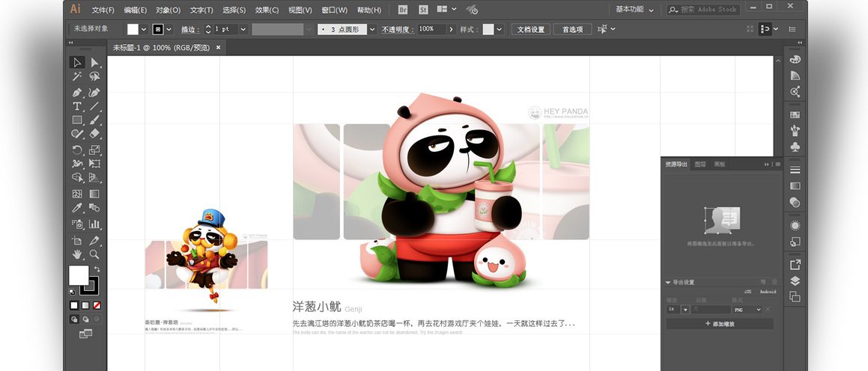
Task: Collapse the 导出设置 export settings section
Action: 668,283
